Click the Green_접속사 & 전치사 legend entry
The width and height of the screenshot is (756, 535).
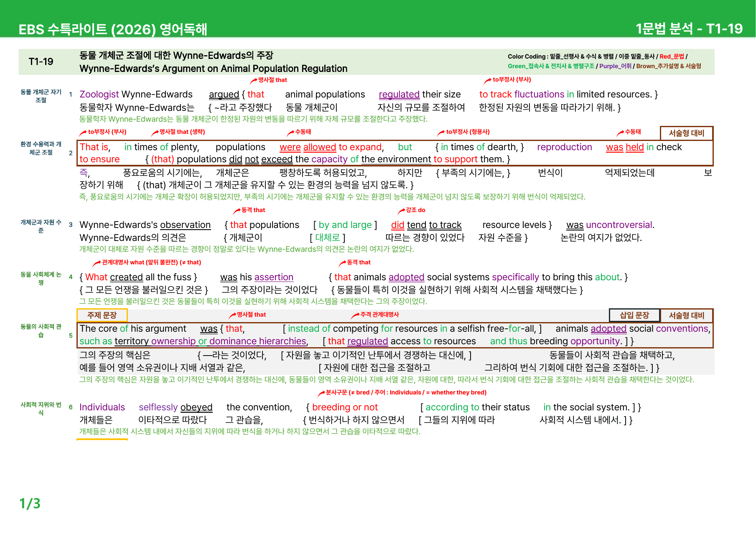coord(551,66)
